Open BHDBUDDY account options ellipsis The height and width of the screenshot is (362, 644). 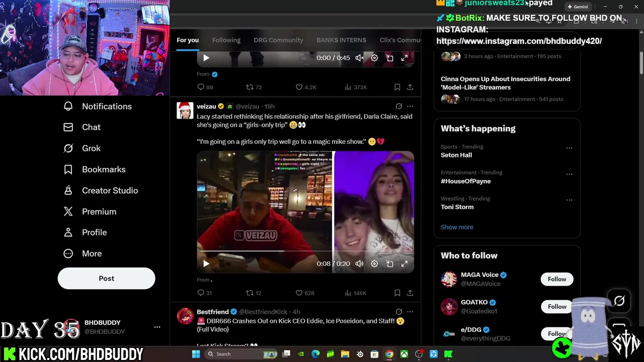[x=157, y=327]
